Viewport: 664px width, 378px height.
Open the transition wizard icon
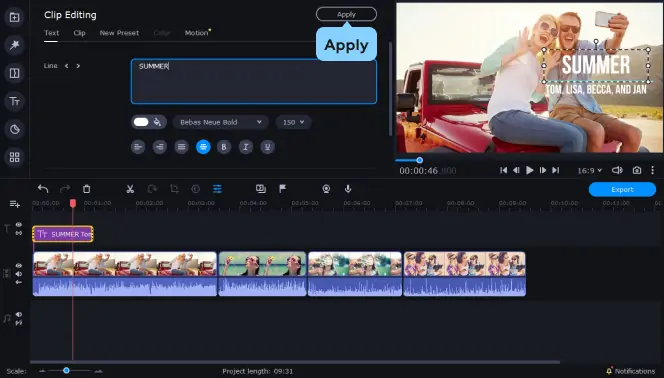tap(261, 189)
